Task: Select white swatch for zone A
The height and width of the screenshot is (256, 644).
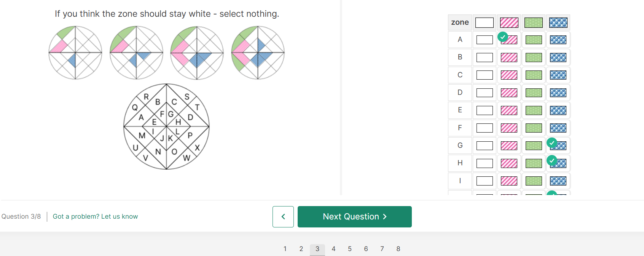Action: click(485, 40)
